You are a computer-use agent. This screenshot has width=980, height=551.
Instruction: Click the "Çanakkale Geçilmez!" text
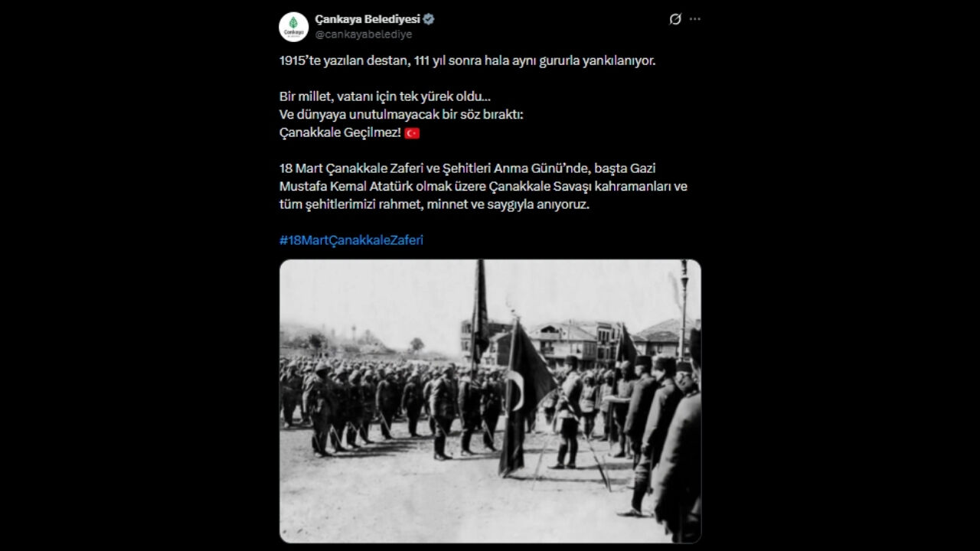[340, 133]
